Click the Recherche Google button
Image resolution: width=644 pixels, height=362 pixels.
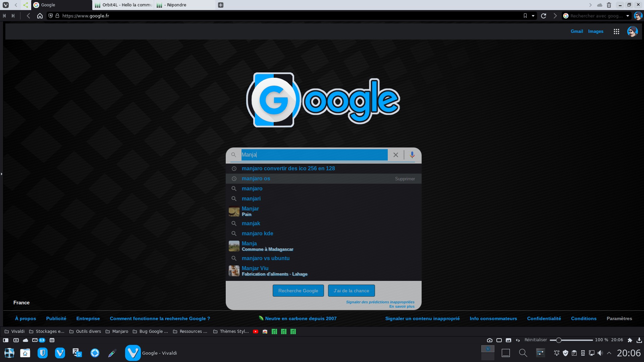point(298,291)
